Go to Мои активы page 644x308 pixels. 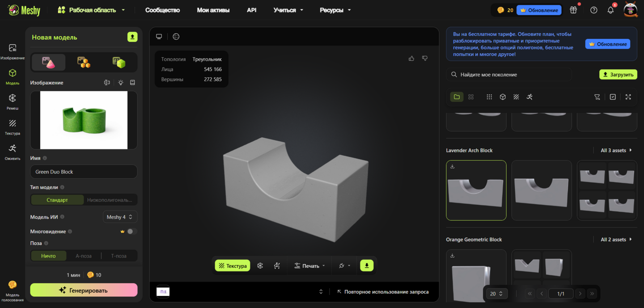(213, 10)
